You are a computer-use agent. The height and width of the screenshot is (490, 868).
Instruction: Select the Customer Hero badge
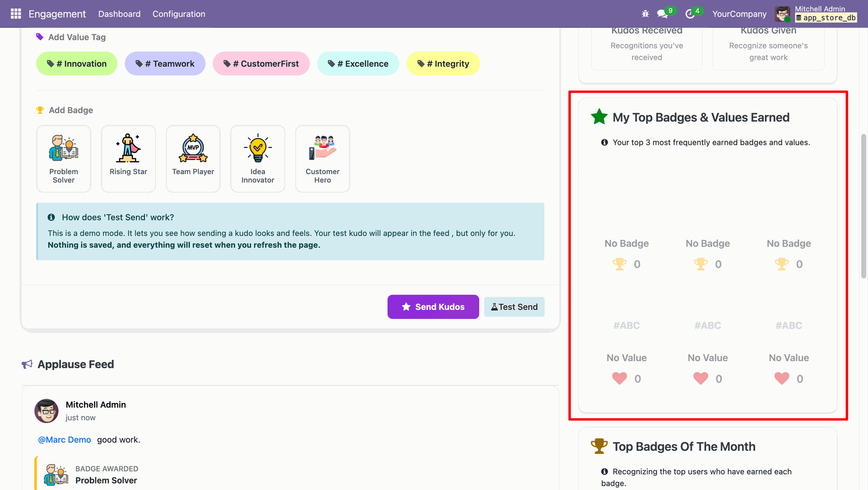322,159
